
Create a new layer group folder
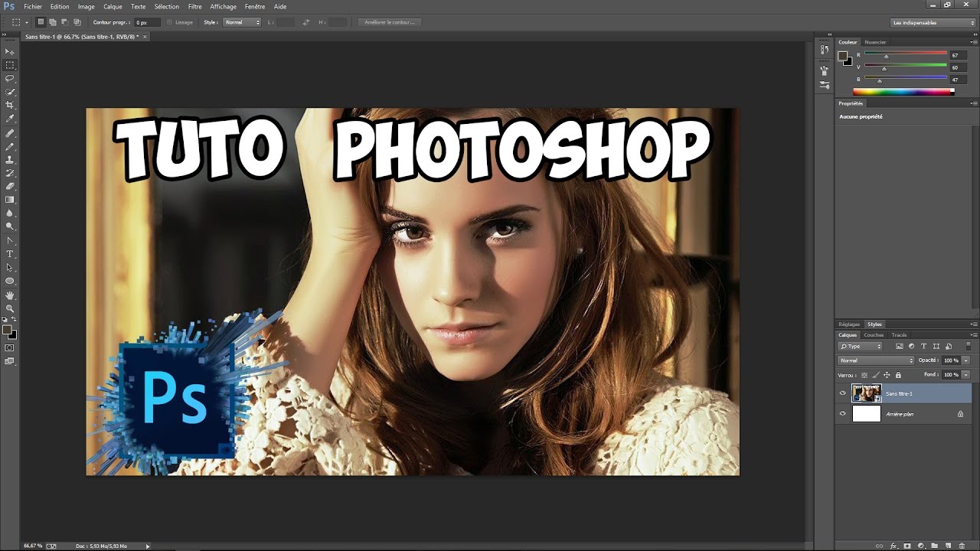coord(935,546)
